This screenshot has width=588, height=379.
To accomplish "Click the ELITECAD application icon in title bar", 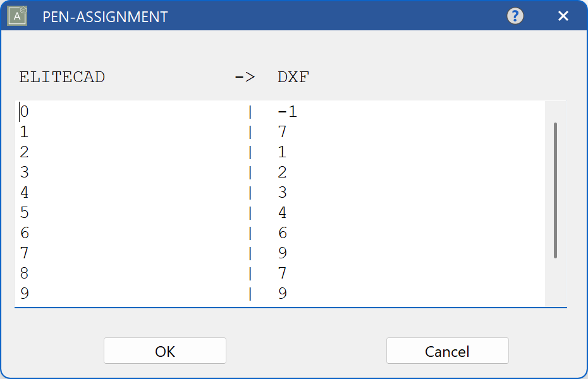I will tap(16, 16).
